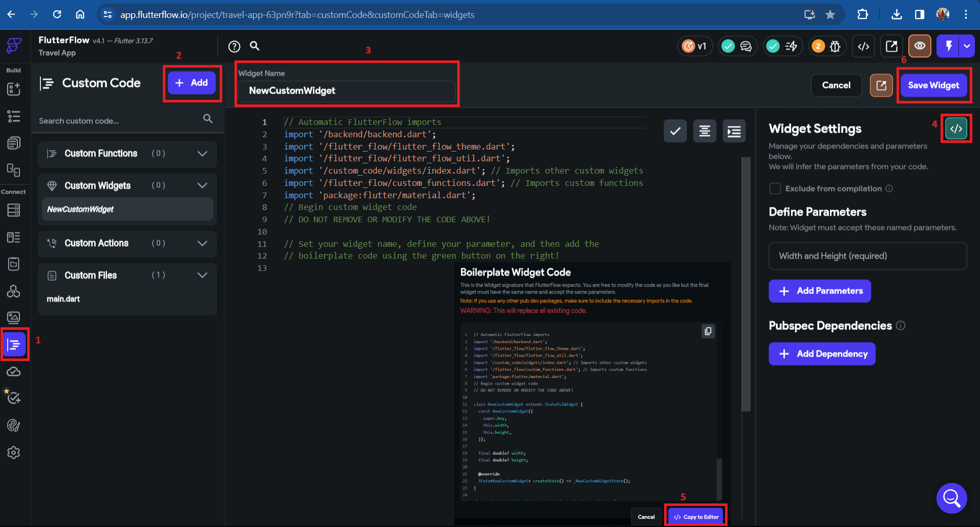Viewport: 980px width, 527px height.
Task: Open the project issues bug icon
Action: point(835,47)
